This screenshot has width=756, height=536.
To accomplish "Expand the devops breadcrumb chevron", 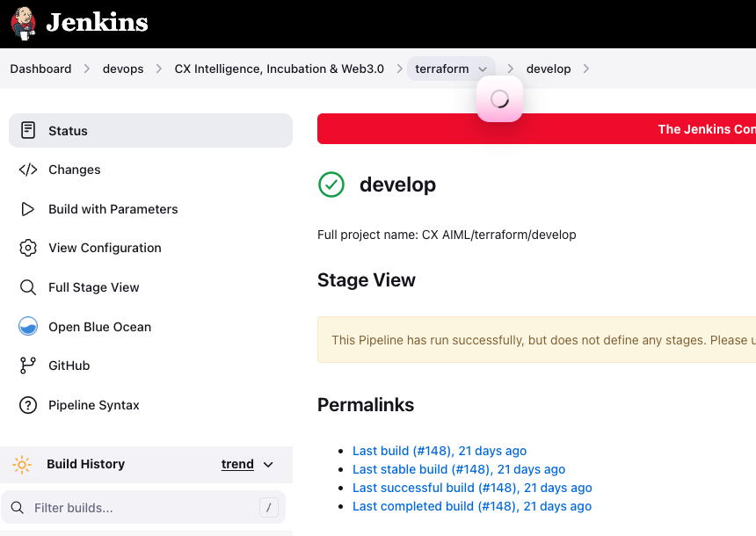I will 158,69.
